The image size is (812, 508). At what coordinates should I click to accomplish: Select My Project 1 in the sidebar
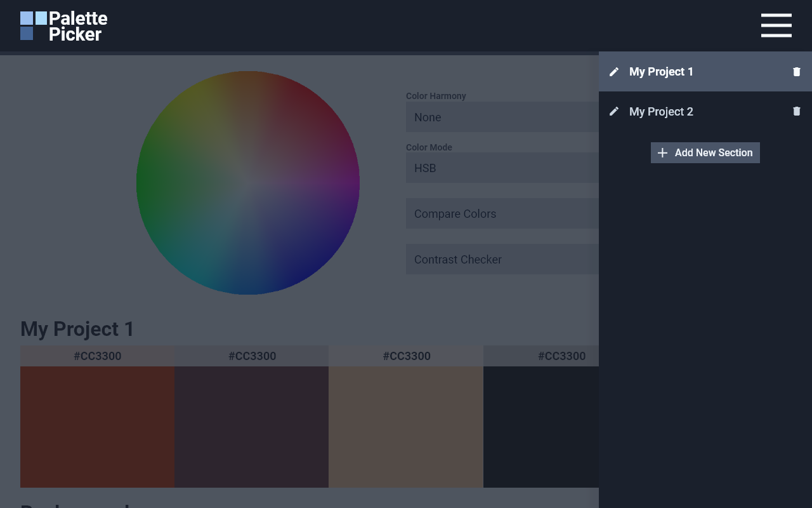[661, 71]
